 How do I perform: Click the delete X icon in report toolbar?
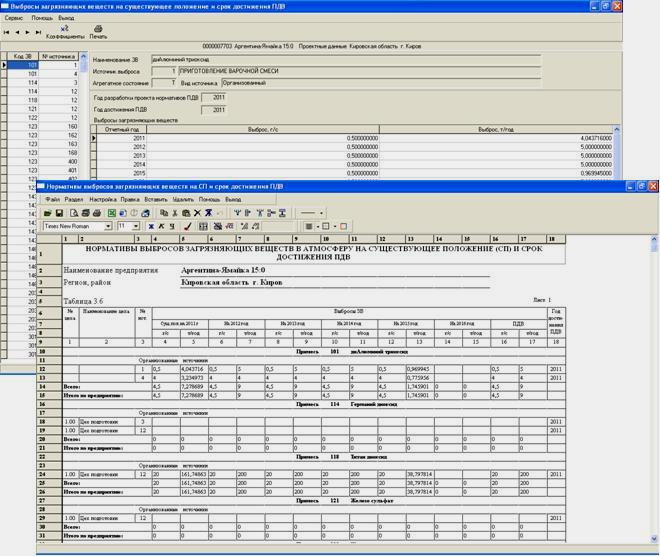click(196, 213)
